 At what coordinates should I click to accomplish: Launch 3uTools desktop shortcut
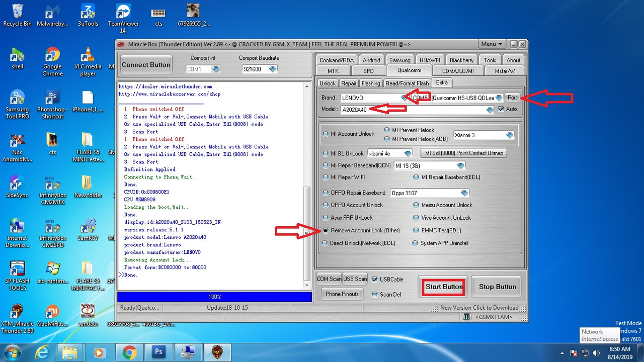tap(88, 15)
